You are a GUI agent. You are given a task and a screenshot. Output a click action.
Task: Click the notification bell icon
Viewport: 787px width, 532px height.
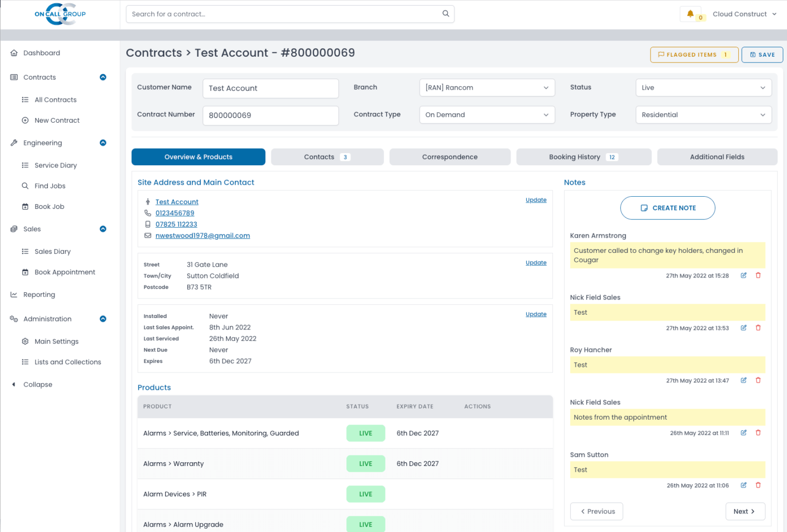[x=690, y=14]
